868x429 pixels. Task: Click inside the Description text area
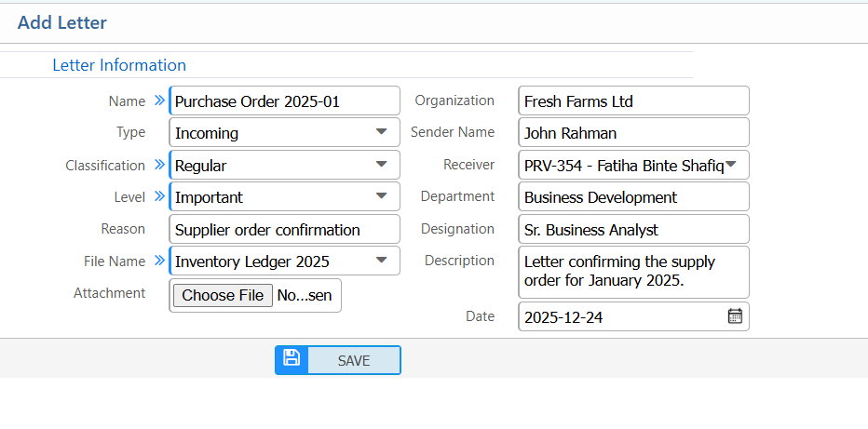point(632,271)
